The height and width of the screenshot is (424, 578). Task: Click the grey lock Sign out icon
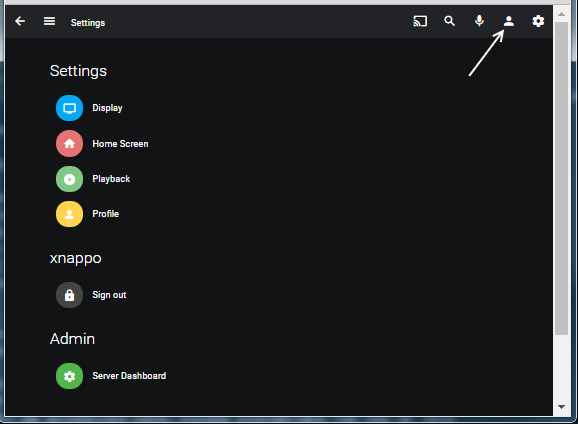click(x=69, y=295)
